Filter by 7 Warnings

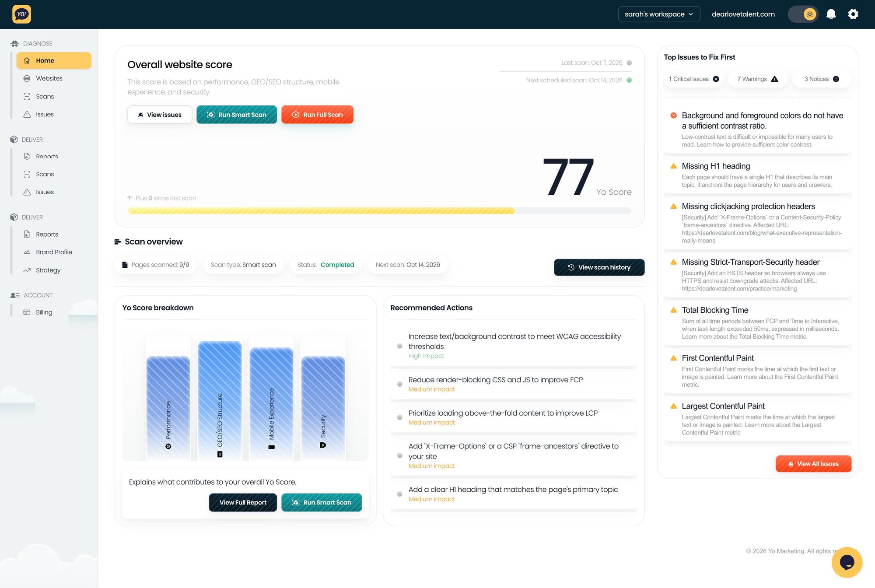[x=758, y=79]
